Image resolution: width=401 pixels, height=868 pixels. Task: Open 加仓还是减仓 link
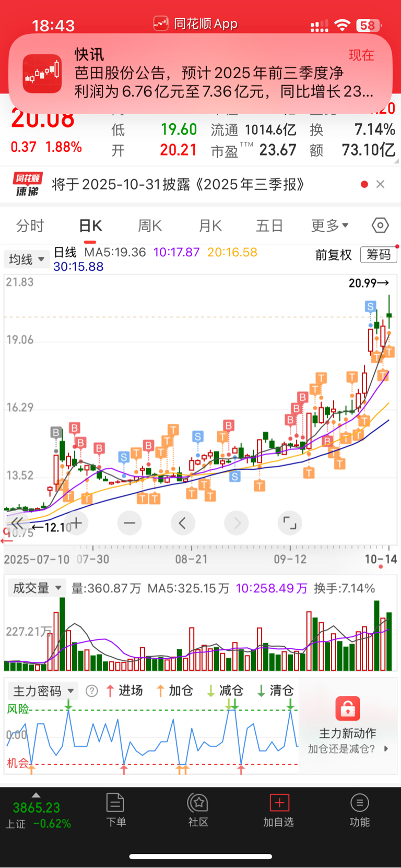pyautogui.click(x=348, y=748)
